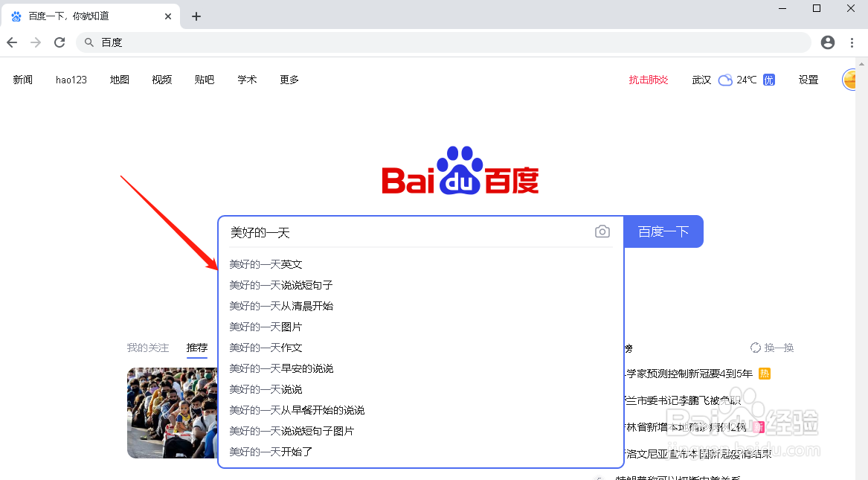The width and height of the screenshot is (868, 480).
Task: Click the weather cloud icon
Action: tap(725, 80)
